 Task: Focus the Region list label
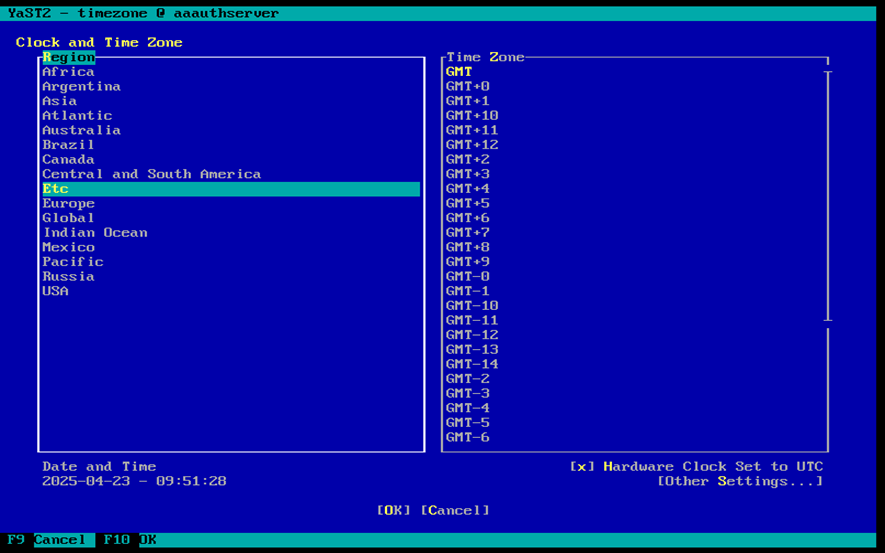point(69,58)
